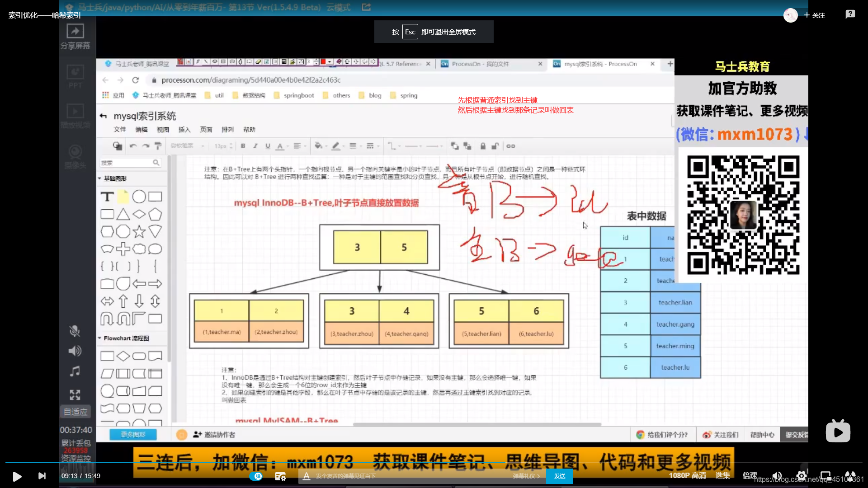Open the 弹幕礼仪 etiquette link
The width and height of the screenshot is (868, 488).
526,476
